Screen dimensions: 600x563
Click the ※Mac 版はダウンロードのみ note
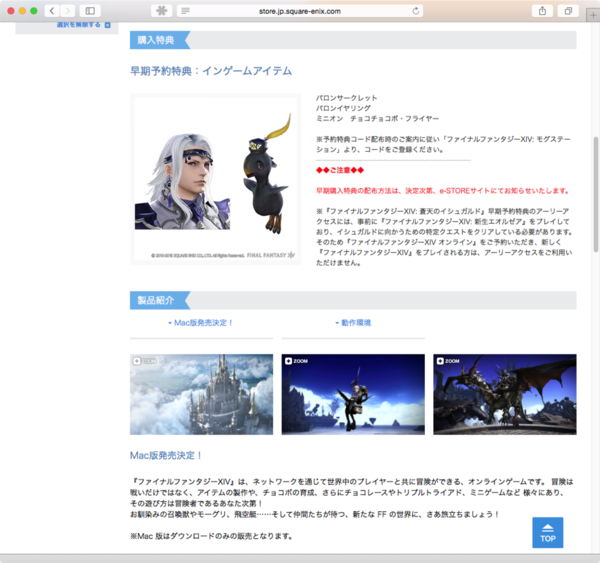point(212,536)
